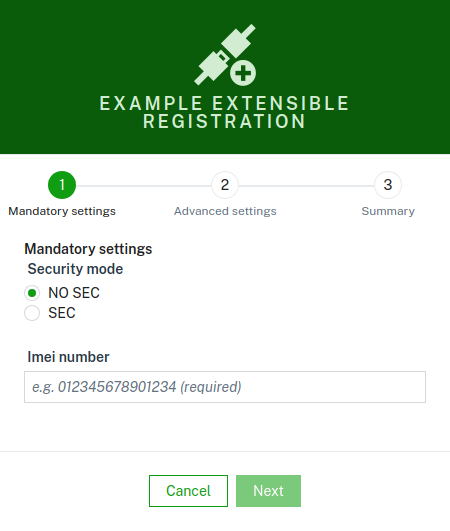Open the Mandatory settings step label

point(62,211)
